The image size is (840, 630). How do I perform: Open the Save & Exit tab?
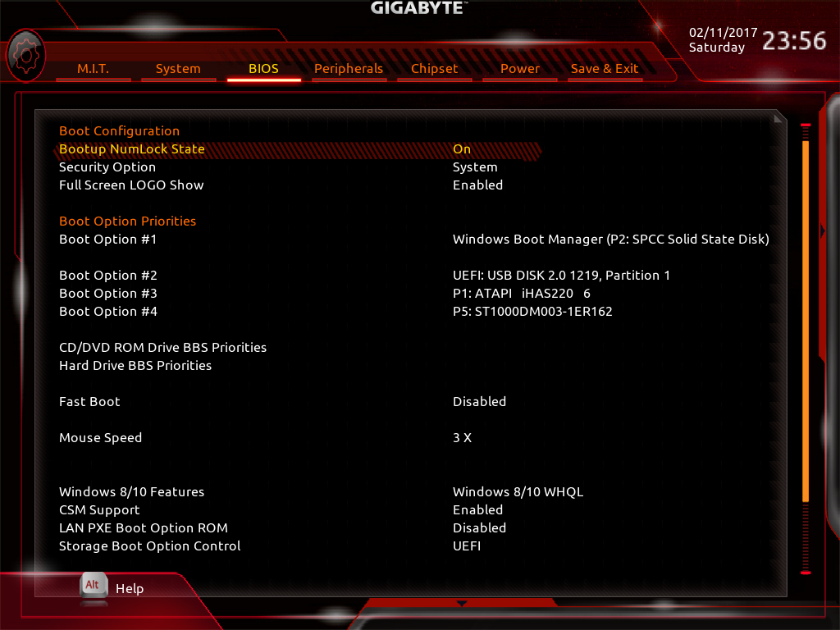[x=605, y=69]
